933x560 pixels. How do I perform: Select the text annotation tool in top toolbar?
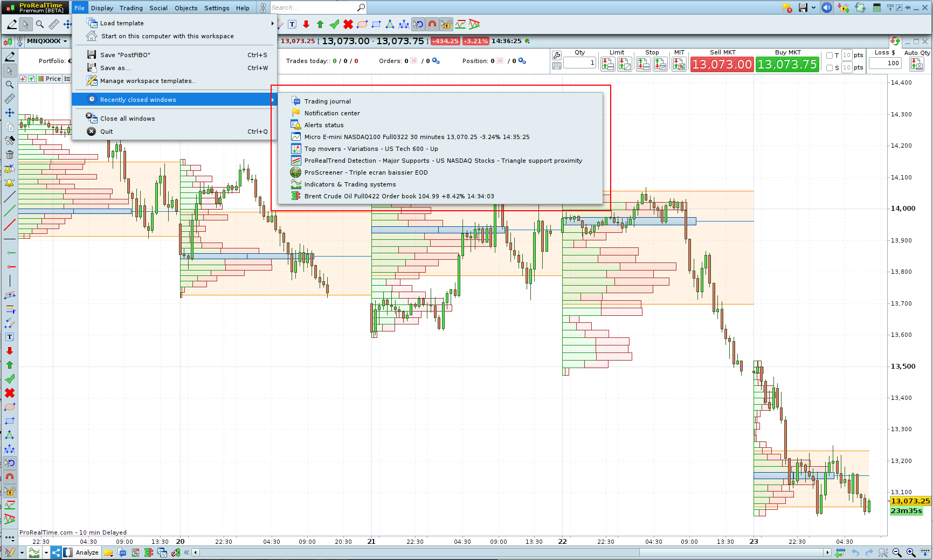292,24
